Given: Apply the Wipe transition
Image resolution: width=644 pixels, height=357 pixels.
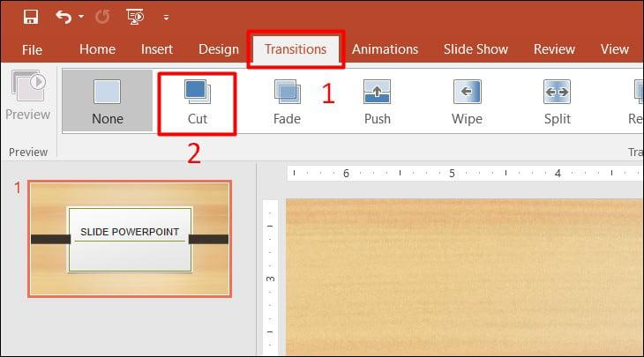Looking at the screenshot, I should point(467,101).
